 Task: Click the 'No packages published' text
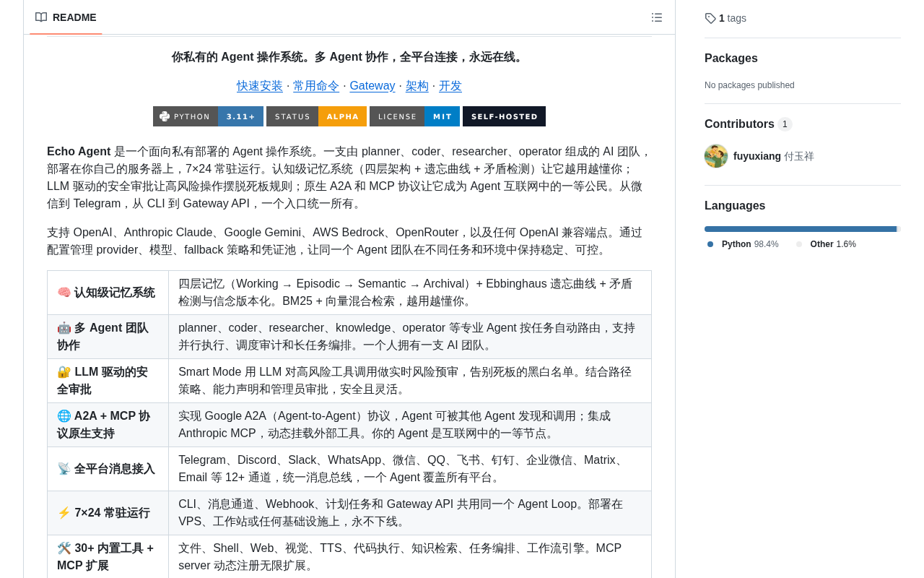pos(749,85)
